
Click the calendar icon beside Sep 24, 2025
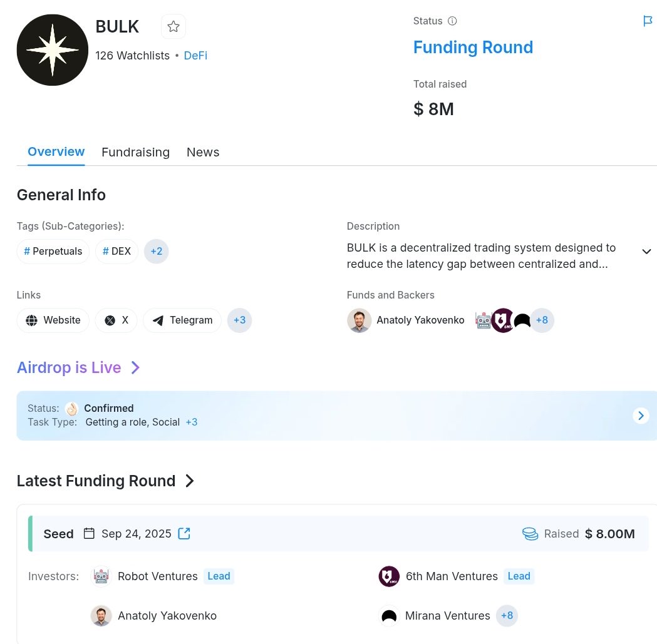click(x=89, y=533)
